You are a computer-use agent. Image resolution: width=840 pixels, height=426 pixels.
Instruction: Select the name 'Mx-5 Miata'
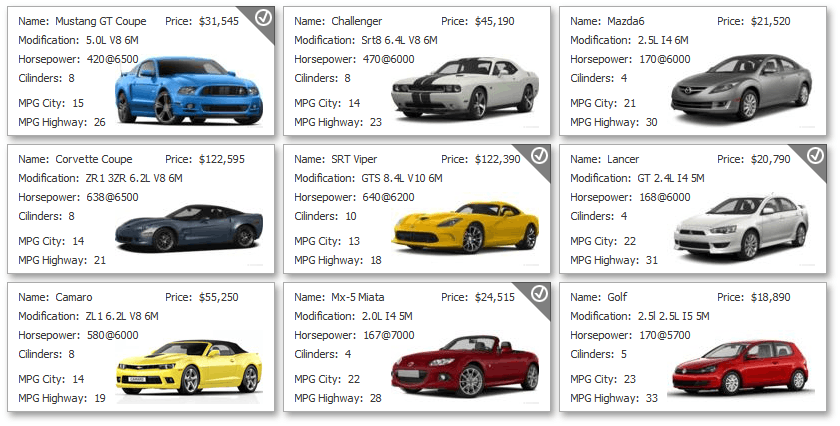358,297
